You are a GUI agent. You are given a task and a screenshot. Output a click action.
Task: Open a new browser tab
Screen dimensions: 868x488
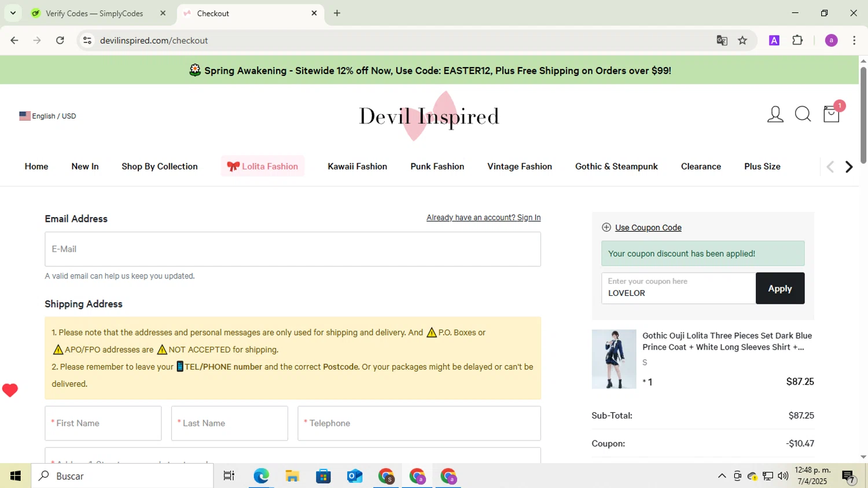click(337, 13)
